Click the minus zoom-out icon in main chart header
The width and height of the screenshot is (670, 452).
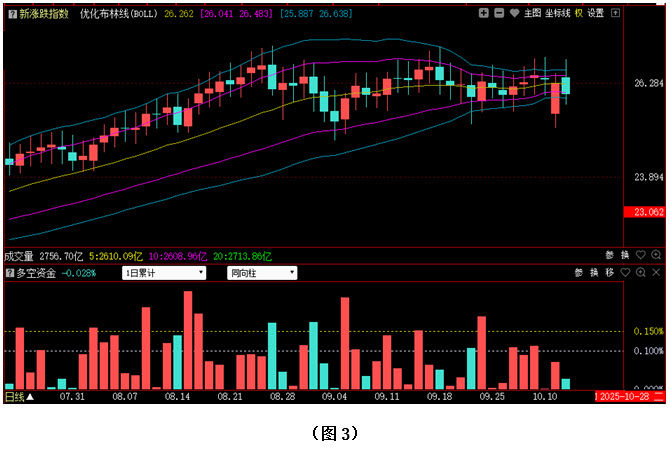coord(498,14)
